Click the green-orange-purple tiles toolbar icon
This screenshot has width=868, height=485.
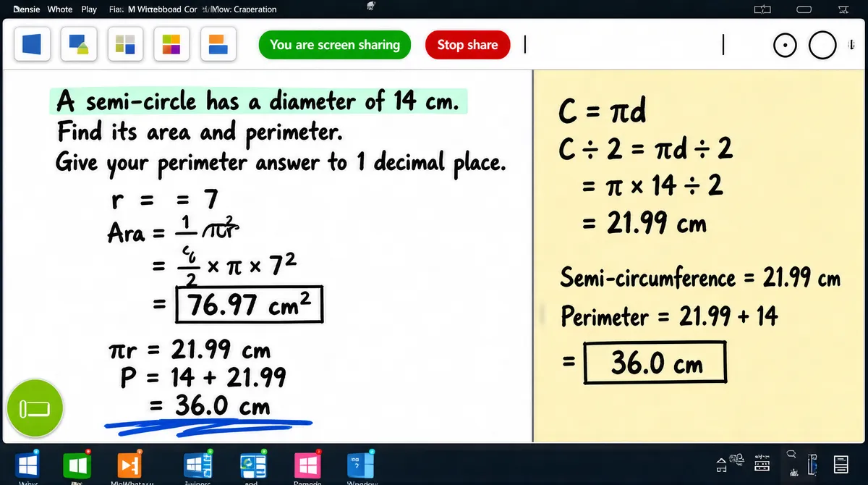(171, 46)
